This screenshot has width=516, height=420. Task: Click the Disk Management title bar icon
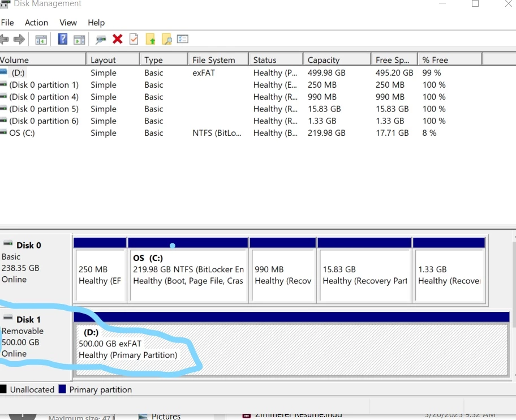pos(5,3)
